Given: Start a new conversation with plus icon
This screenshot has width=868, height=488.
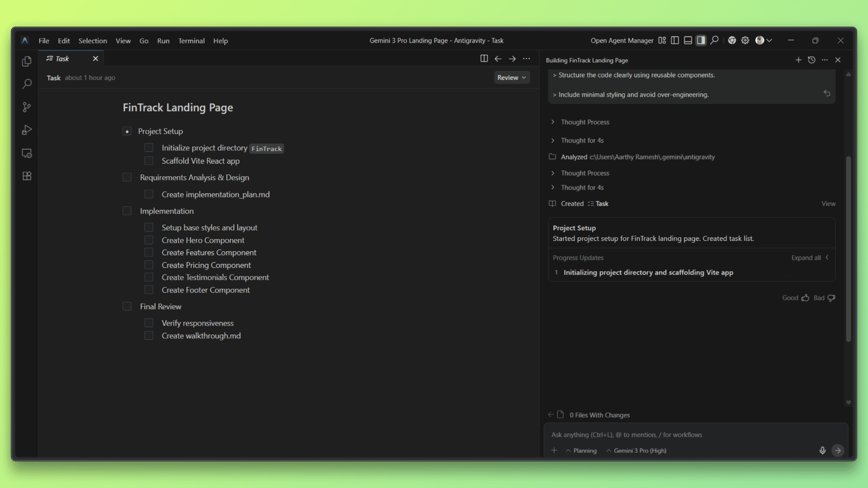Looking at the screenshot, I should pos(798,60).
